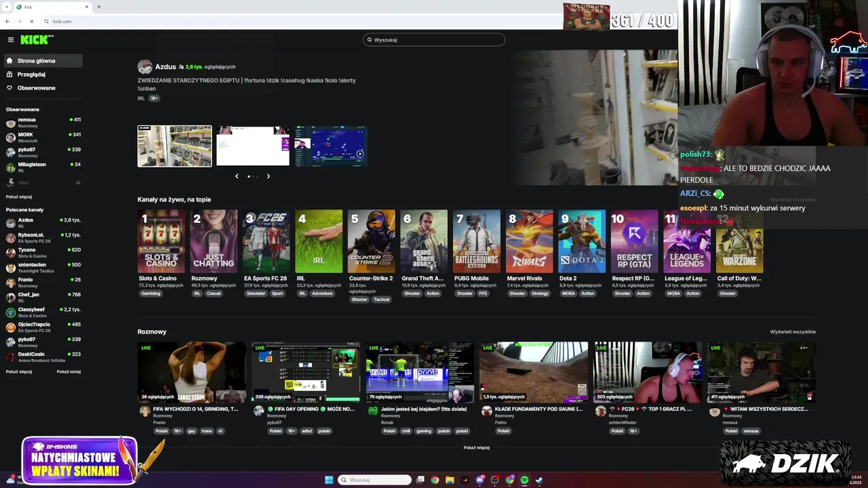
Task: Expand Pokaż więcej under the Obserwowane list
Action: coord(19,197)
